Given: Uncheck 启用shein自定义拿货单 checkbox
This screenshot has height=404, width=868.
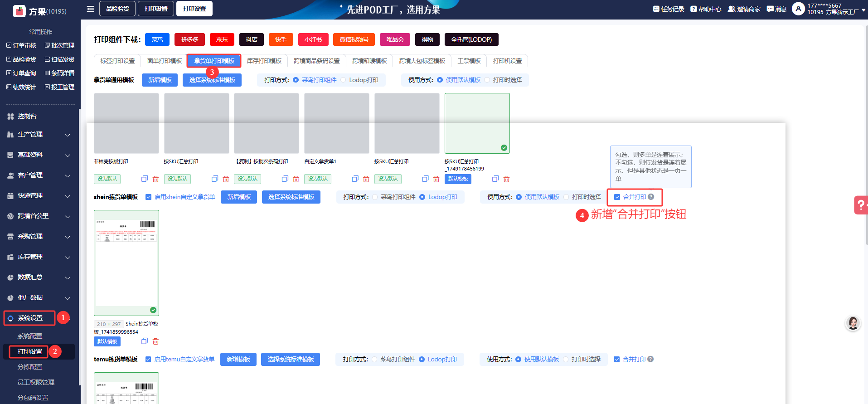Looking at the screenshot, I should point(148,197).
